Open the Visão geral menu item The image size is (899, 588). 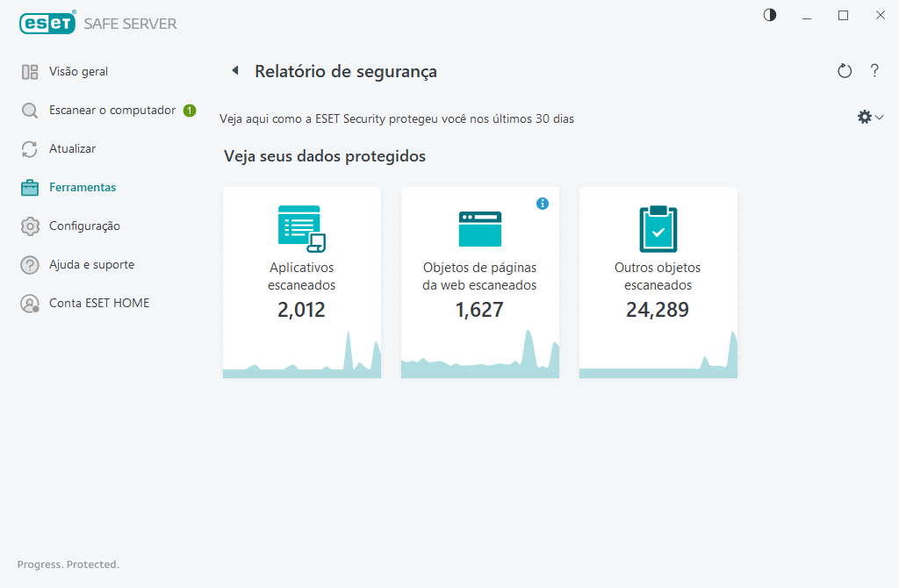coord(79,72)
